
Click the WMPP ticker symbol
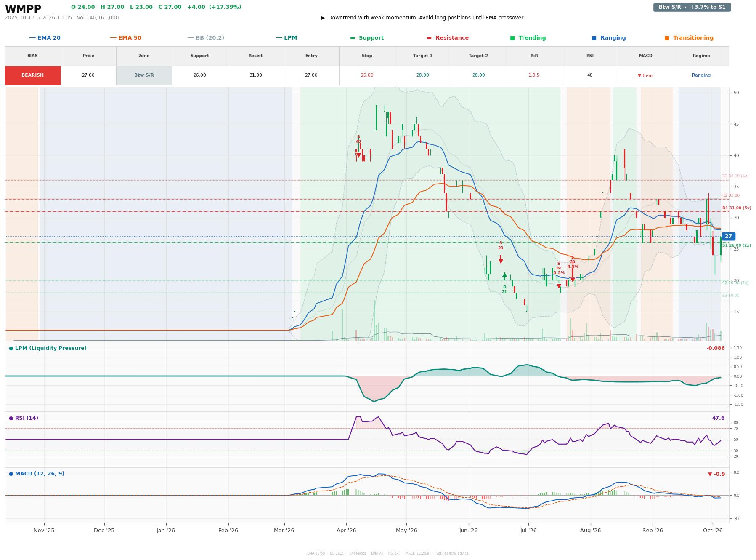pos(23,9)
